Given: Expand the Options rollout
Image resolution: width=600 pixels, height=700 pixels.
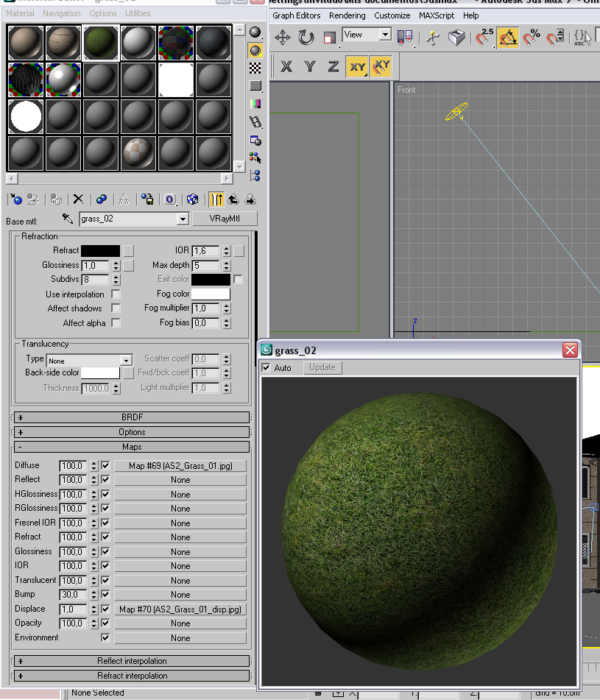Looking at the screenshot, I should tap(132, 432).
